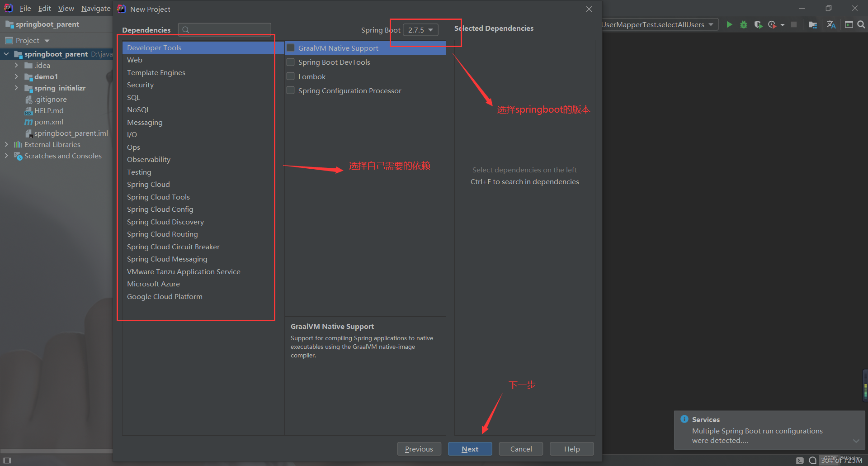Expand External Libraries node
The width and height of the screenshot is (868, 466).
[x=6, y=145]
